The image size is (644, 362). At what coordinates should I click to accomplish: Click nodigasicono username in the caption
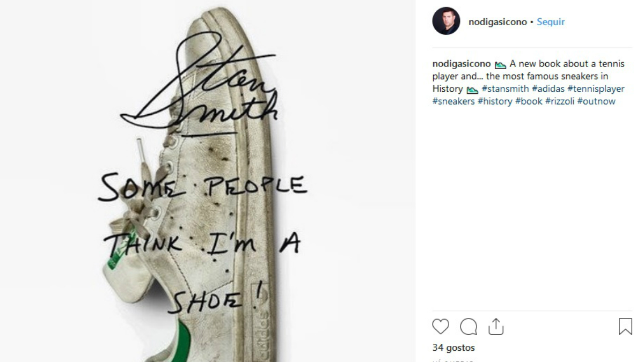(x=462, y=64)
